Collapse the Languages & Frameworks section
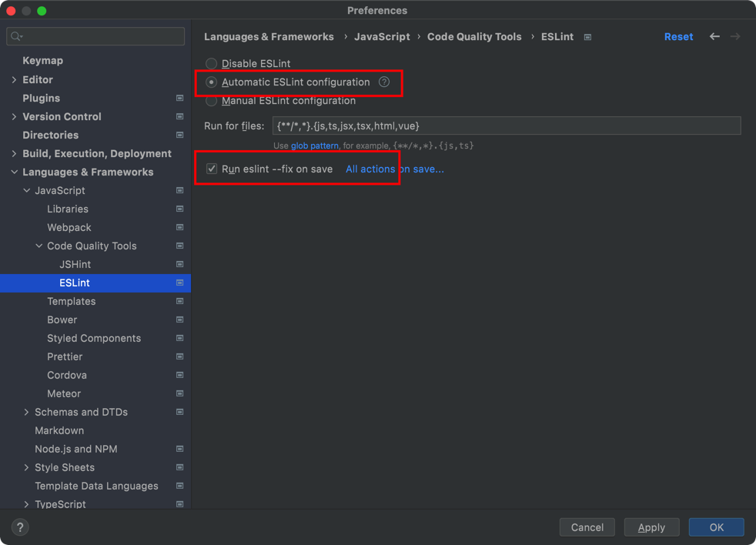756x545 pixels. (x=14, y=172)
